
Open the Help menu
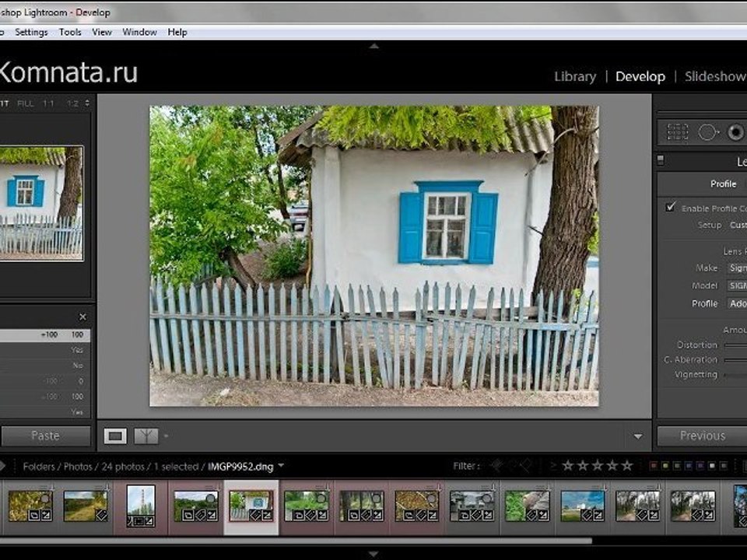177,32
